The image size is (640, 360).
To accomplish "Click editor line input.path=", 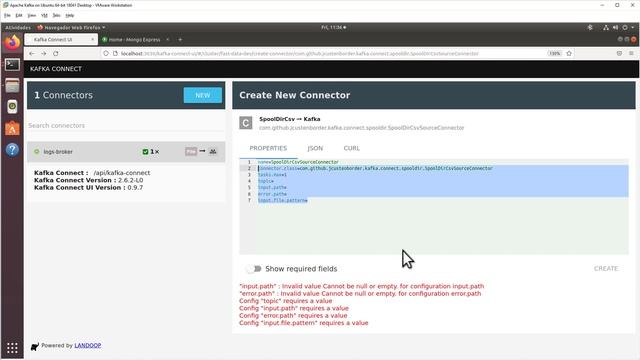I will pyautogui.click(x=272, y=187).
